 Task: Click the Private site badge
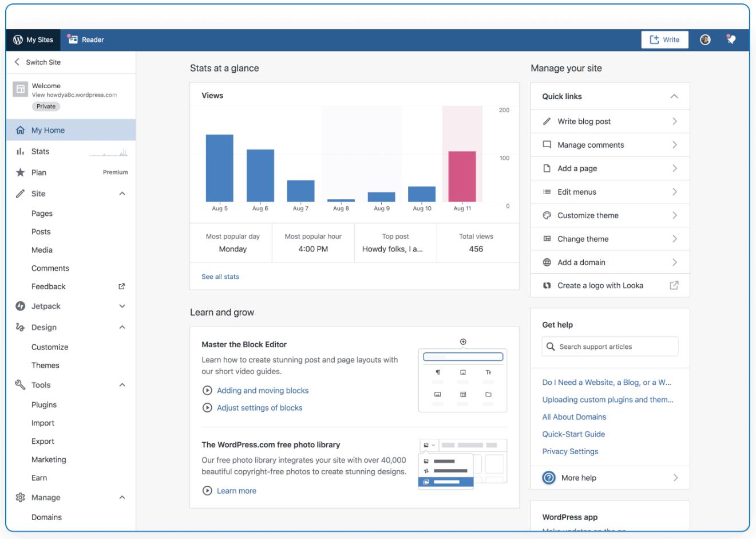pos(46,107)
